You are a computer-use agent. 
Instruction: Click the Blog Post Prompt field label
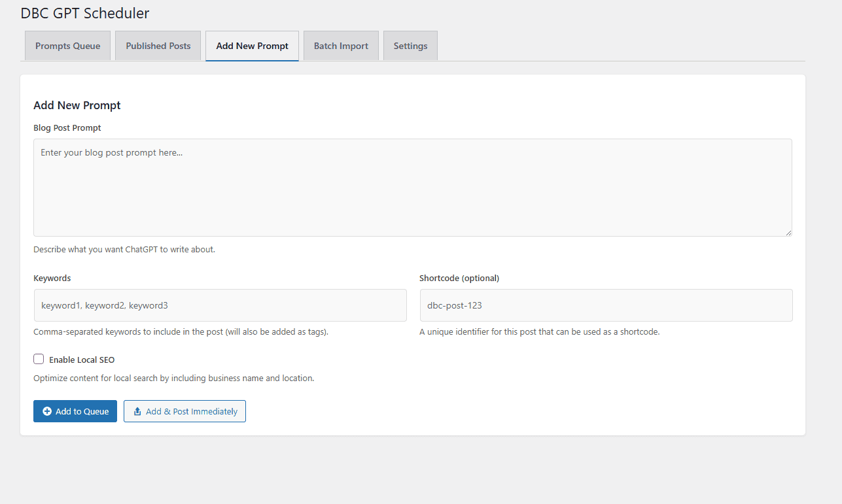(x=67, y=127)
